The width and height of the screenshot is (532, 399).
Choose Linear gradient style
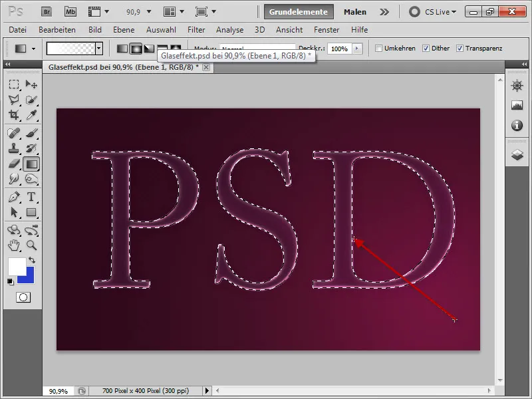[x=122, y=49]
